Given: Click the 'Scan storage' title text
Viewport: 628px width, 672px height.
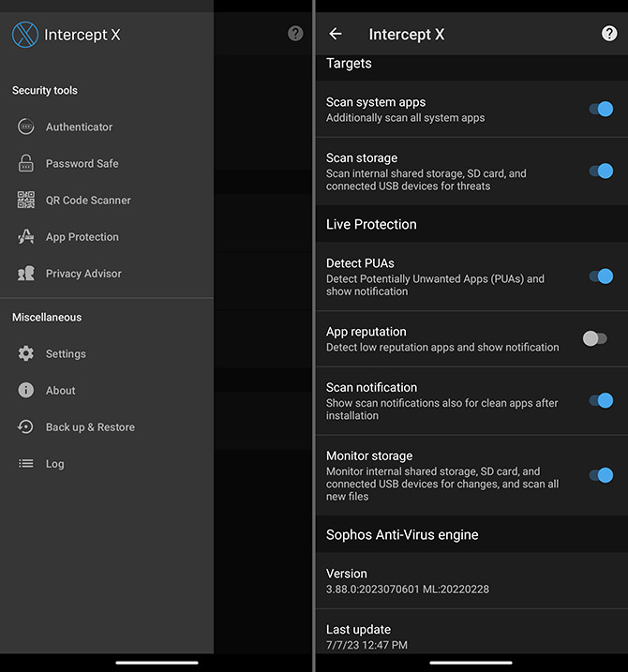Looking at the screenshot, I should (362, 157).
